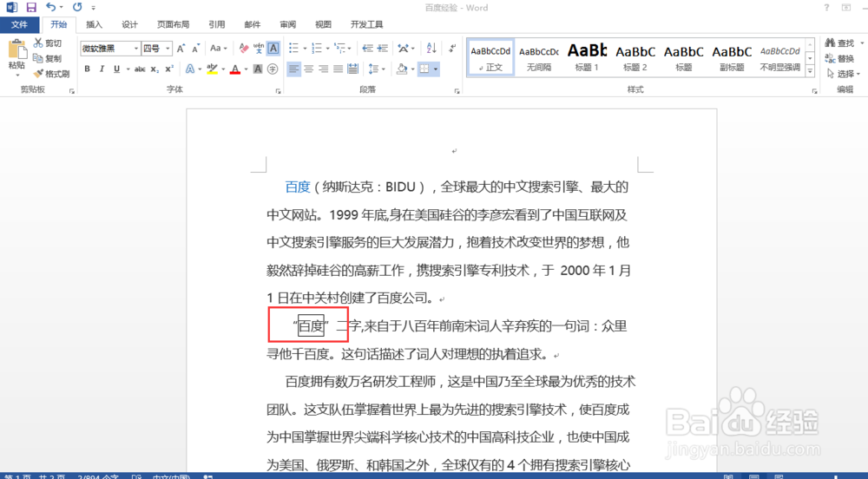
Task: Expand the Styles gallery more arrow
Action: [810, 71]
